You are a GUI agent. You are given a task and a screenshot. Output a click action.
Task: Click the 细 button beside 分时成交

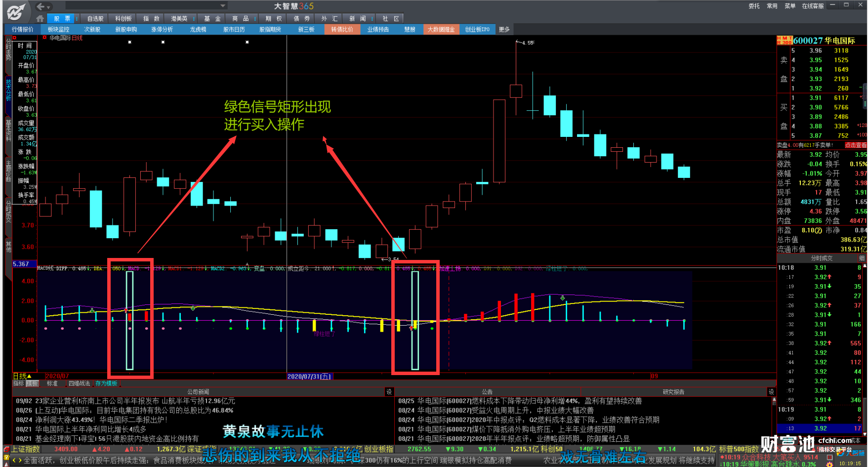coord(862,258)
